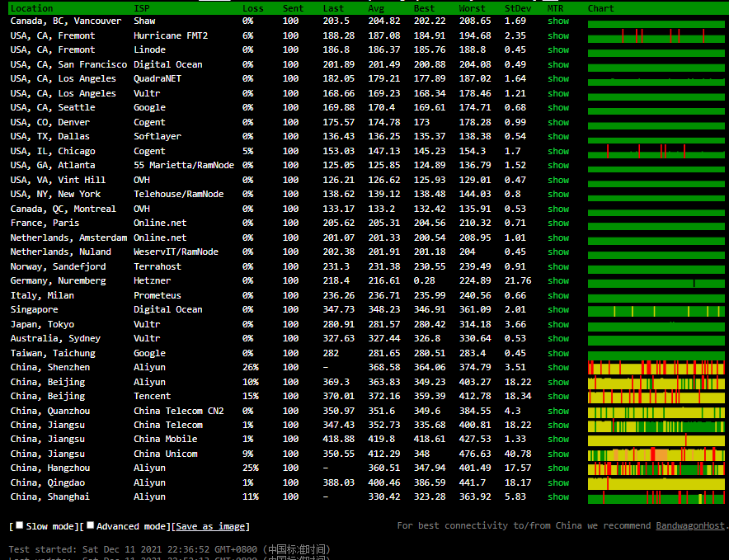Show MTR for New York Telehouse/RamNode
Image resolution: width=729 pixels, height=560 pixels.
(x=558, y=194)
